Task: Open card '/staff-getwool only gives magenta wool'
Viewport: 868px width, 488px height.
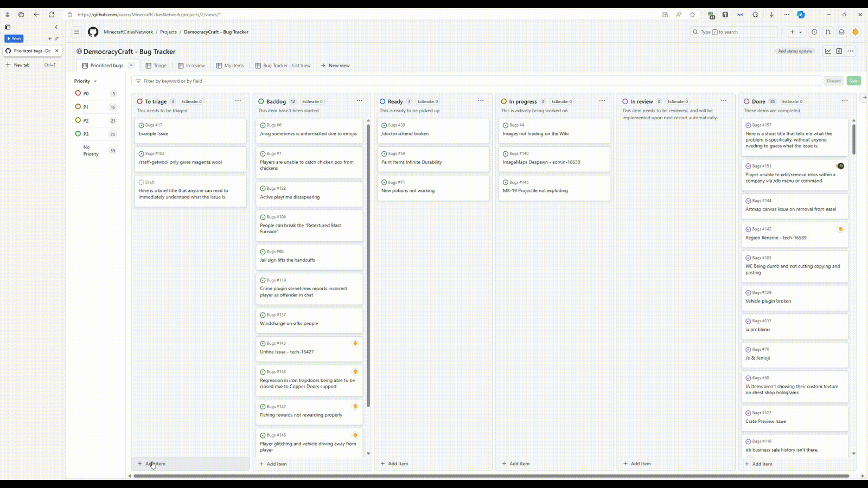Action: tap(190, 159)
